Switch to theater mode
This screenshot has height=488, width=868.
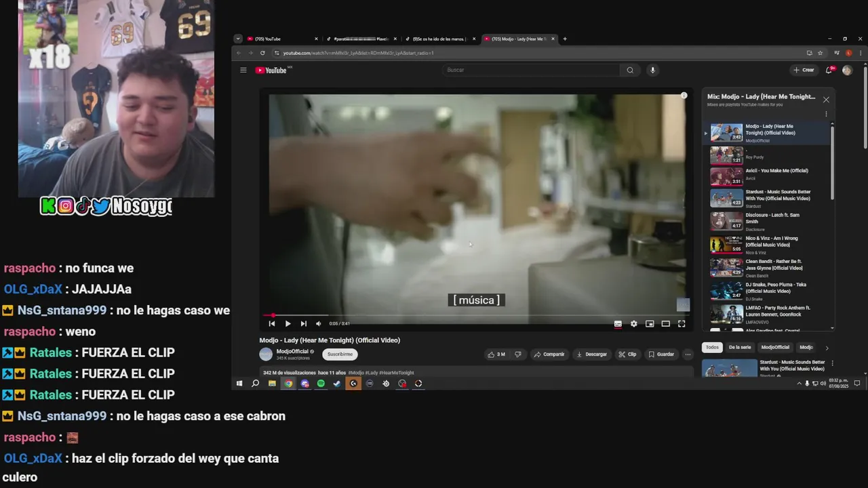[666, 323]
